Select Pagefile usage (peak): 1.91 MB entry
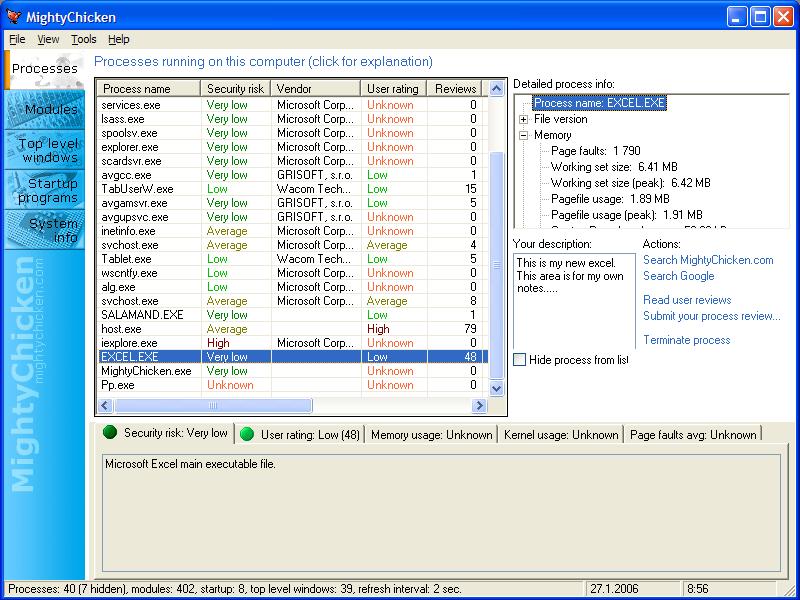The height and width of the screenshot is (600, 800). tap(627, 215)
